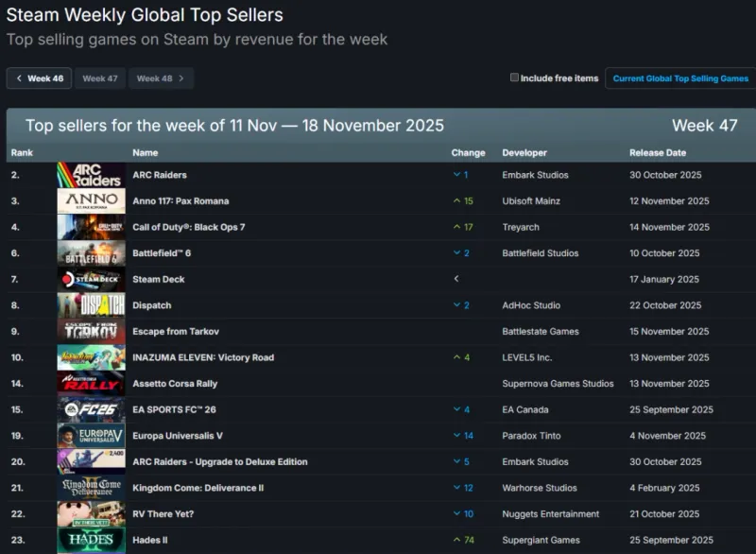Select the Call of Duty Black Ops 7 icon
The height and width of the screenshot is (554, 756).
[91, 227]
